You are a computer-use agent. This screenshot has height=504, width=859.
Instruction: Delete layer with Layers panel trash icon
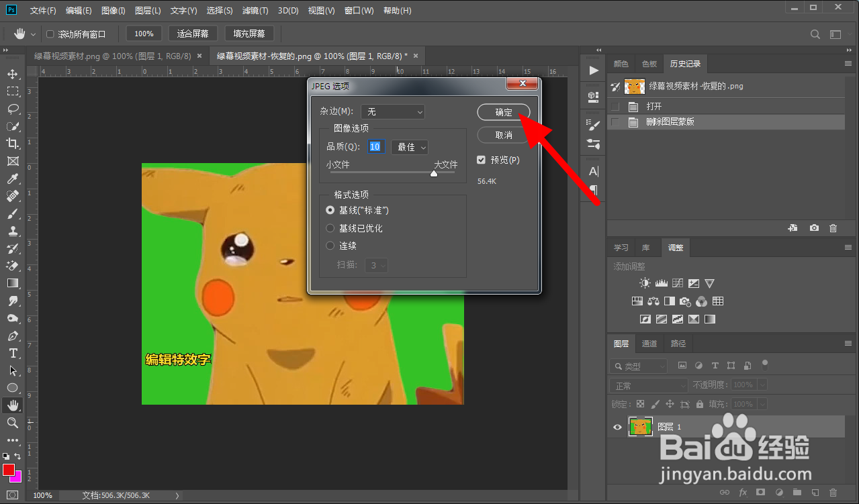(x=833, y=493)
